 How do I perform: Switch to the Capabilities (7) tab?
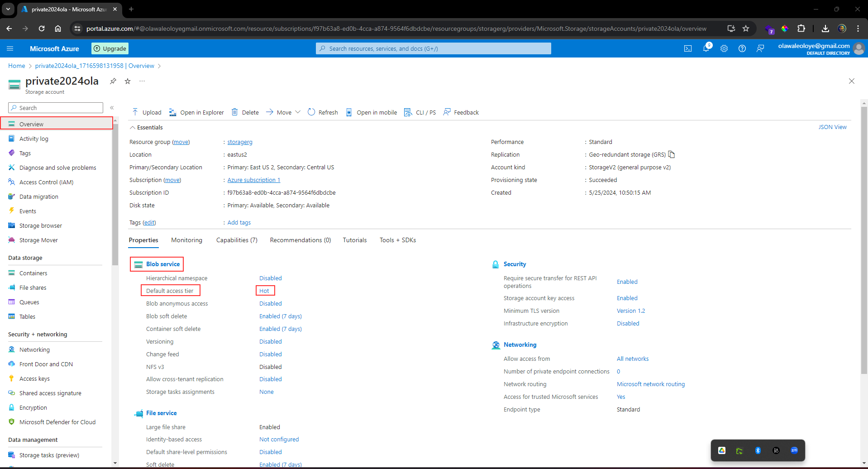pos(237,240)
